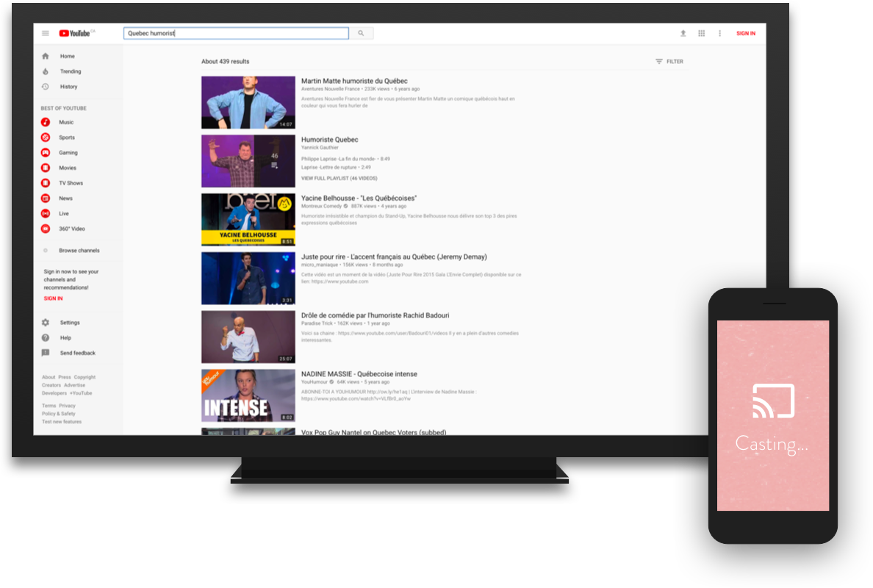Click the TV Shows icon

(x=46, y=183)
